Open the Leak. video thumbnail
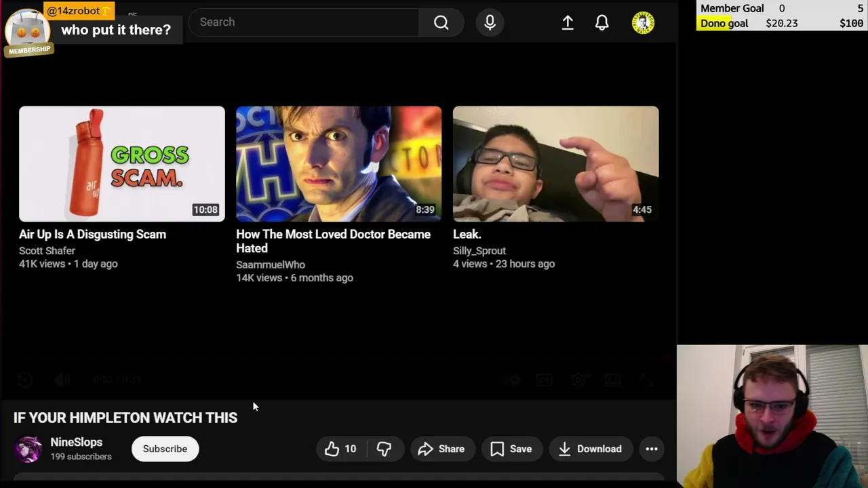The image size is (868, 488). tap(555, 163)
